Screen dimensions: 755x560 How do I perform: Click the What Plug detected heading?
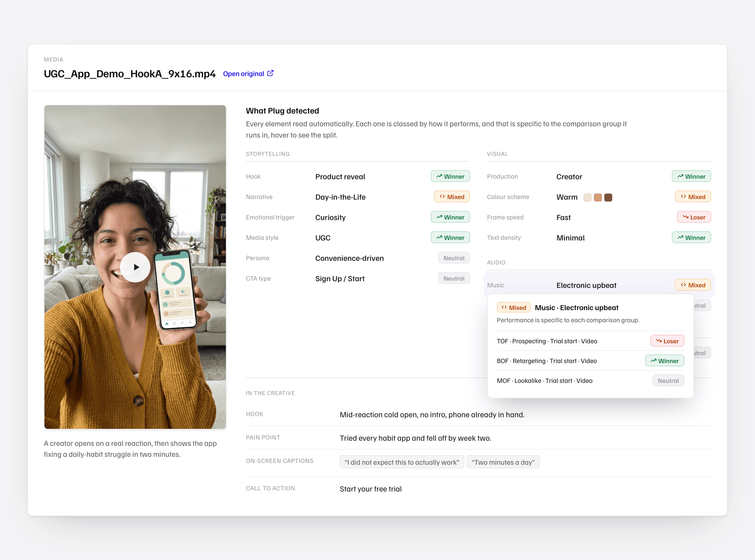coord(283,111)
